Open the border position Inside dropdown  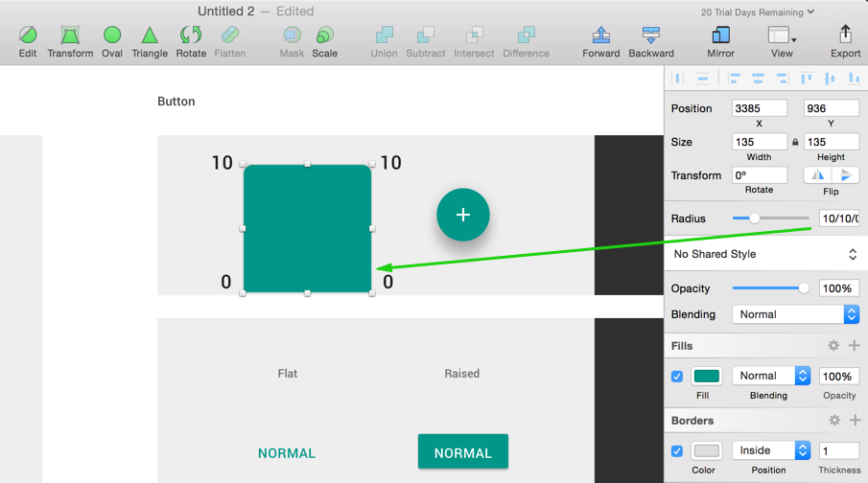coord(771,450)
